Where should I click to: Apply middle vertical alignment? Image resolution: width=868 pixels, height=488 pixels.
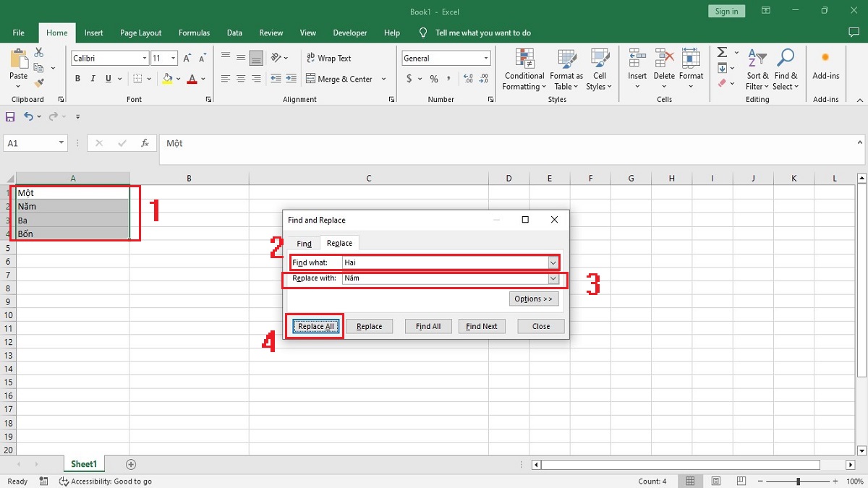coord(241,58)
